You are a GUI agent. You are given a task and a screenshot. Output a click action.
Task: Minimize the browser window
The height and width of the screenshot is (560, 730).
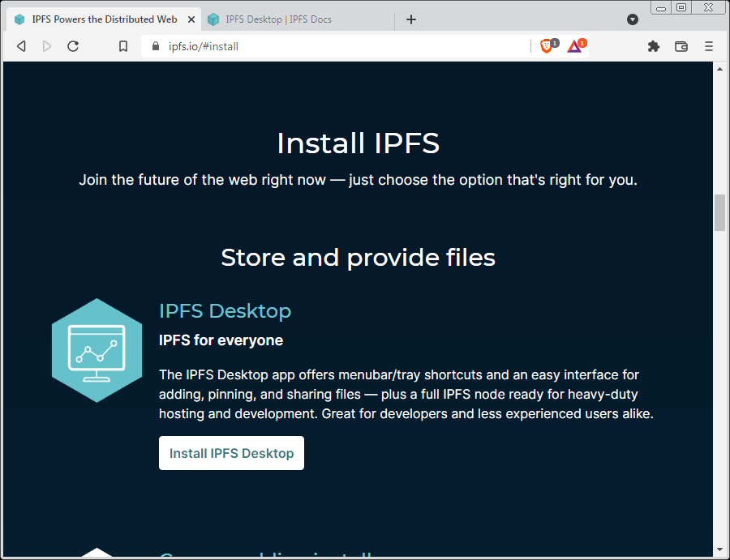pos(661,8)
